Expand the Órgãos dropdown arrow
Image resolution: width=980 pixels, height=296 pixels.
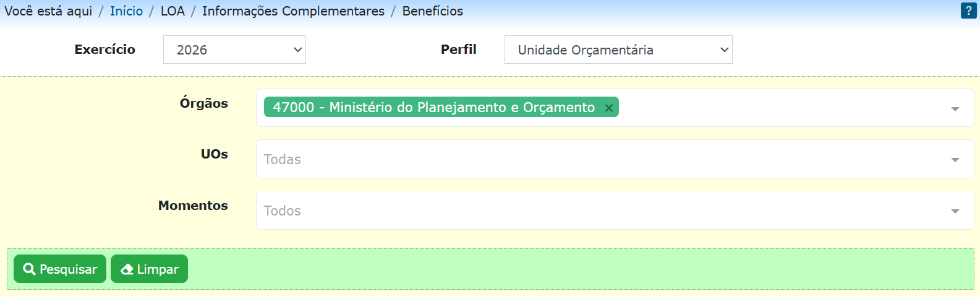tap(955, 108)
